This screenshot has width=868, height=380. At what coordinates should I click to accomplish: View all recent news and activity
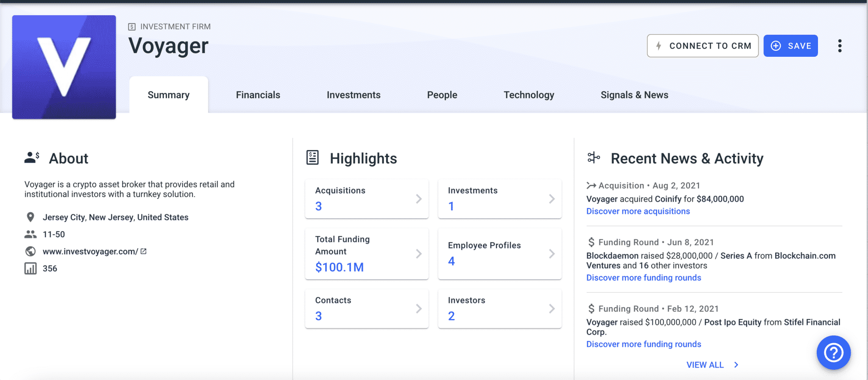point(705,365)
